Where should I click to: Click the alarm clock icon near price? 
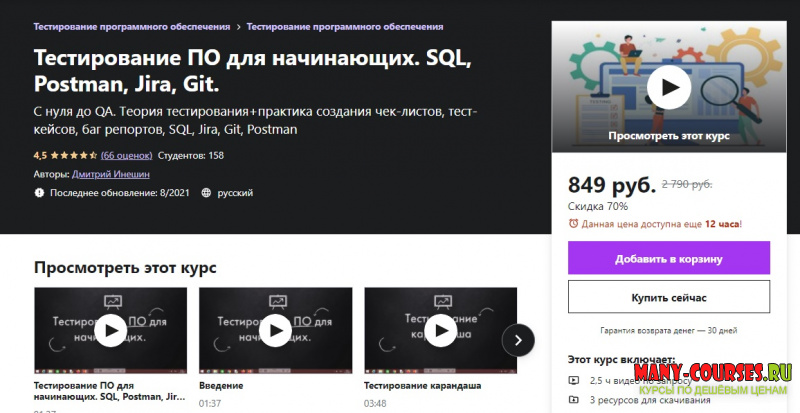pos(573,224)
